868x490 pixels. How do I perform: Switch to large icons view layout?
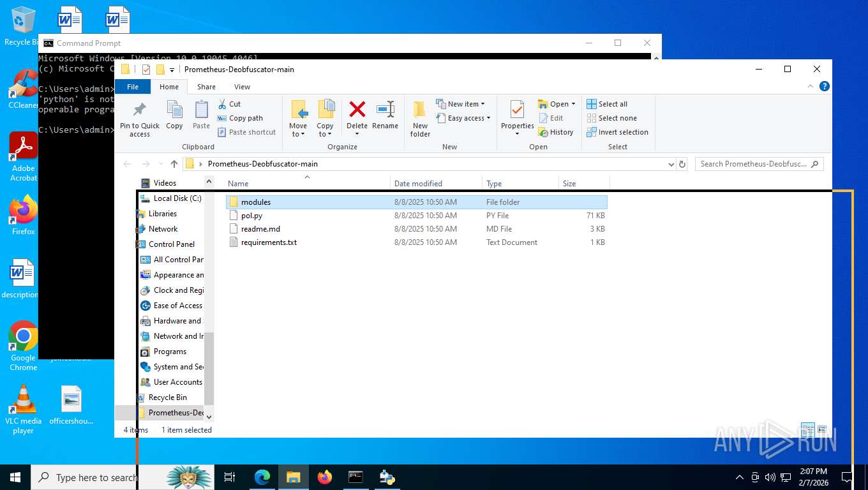click(822, 429)
